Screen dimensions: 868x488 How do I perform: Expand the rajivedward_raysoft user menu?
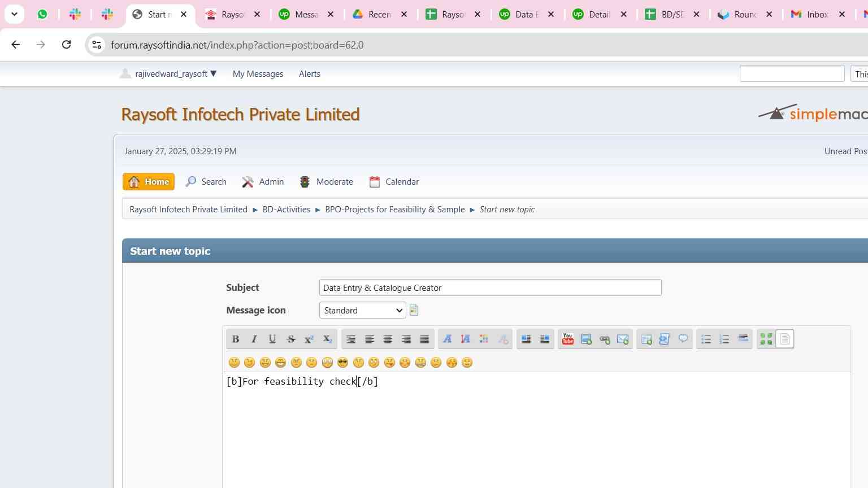(x=168, y=73)
